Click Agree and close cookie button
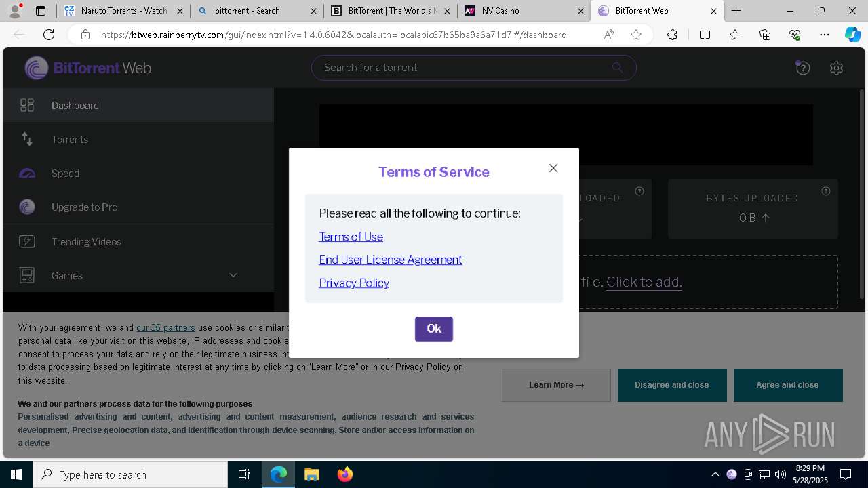Screen dimensions: 868x488 788,385
